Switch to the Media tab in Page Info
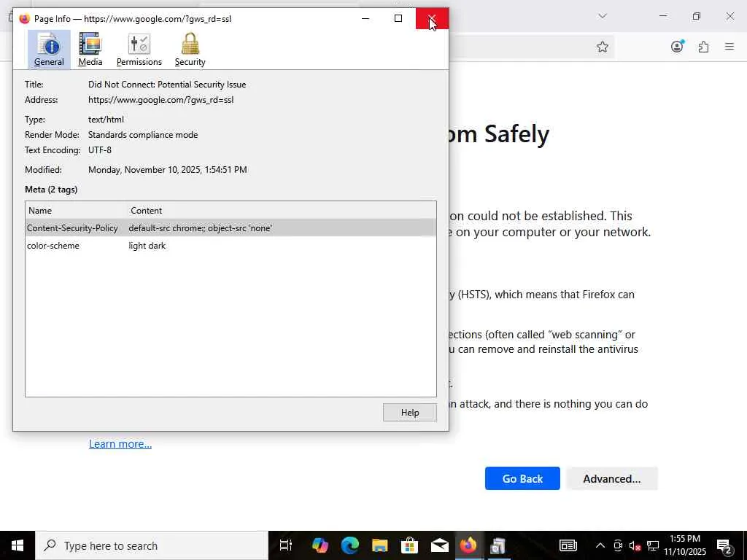 [90, 50]
